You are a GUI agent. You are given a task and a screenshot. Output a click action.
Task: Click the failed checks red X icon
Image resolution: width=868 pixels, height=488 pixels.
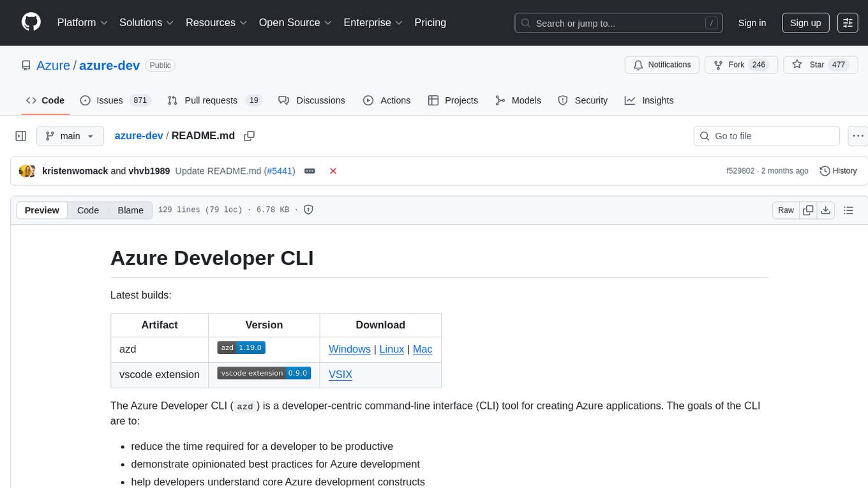[x=333, y=171]
